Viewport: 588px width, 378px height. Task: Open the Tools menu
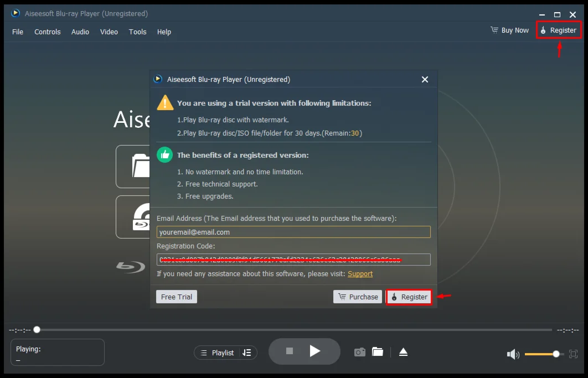point(138,32)
